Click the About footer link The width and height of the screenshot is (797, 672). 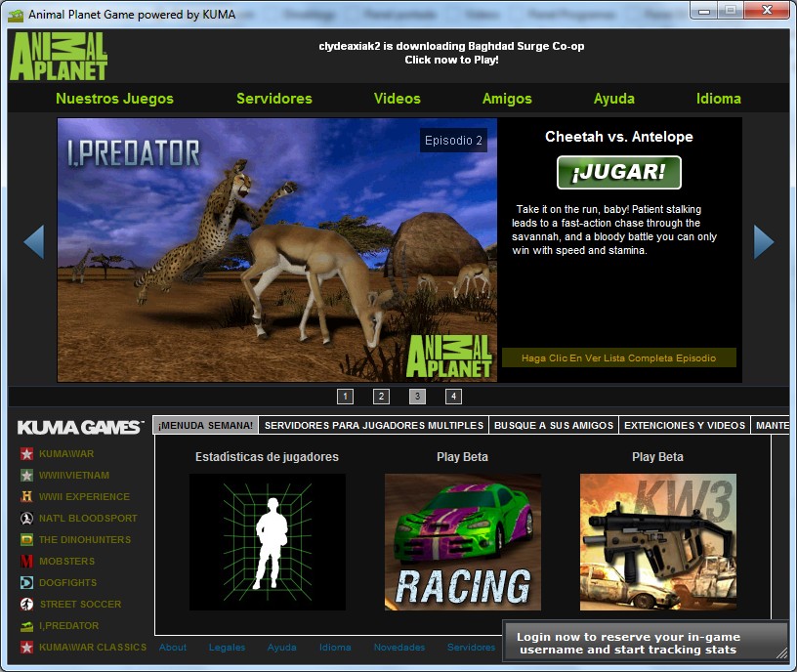click(x=172, y=647)
